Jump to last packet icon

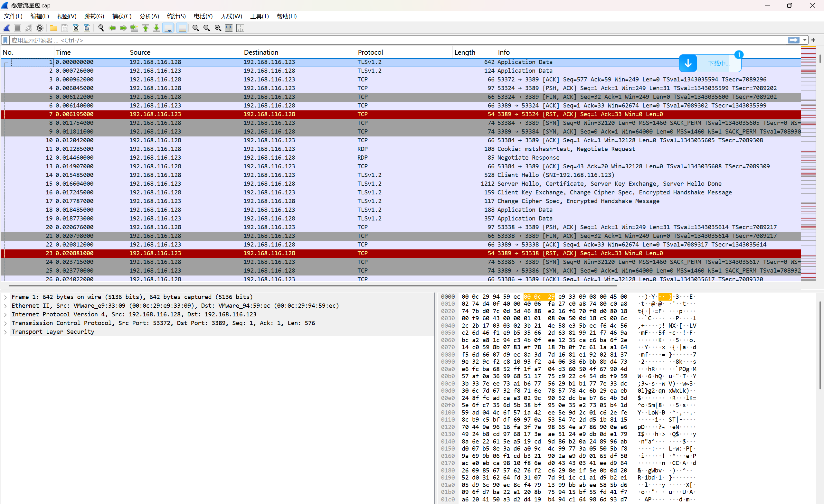pyautogui.click(x=156, y=28)
